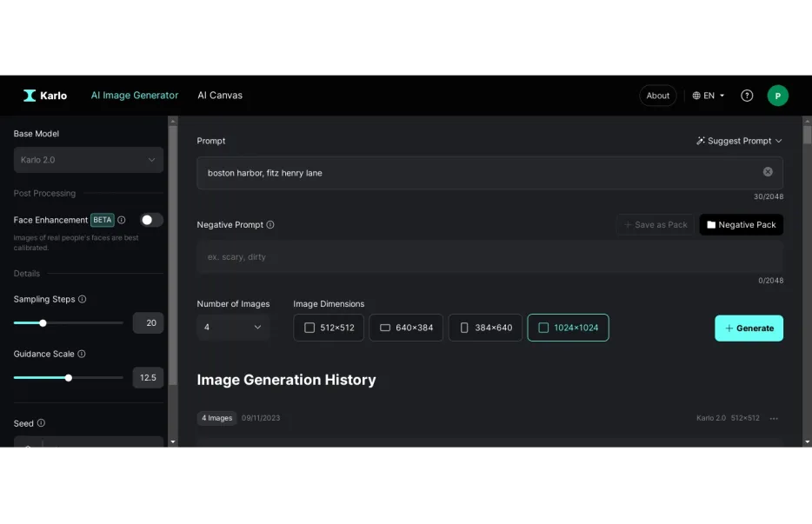812x524 pixels.
Task: Click the Negative Prompt text field
Action: 489,257
